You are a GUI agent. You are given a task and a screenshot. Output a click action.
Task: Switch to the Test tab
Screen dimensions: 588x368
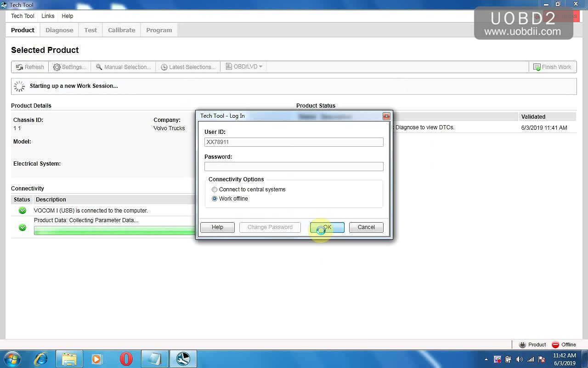tap(90, 30)
